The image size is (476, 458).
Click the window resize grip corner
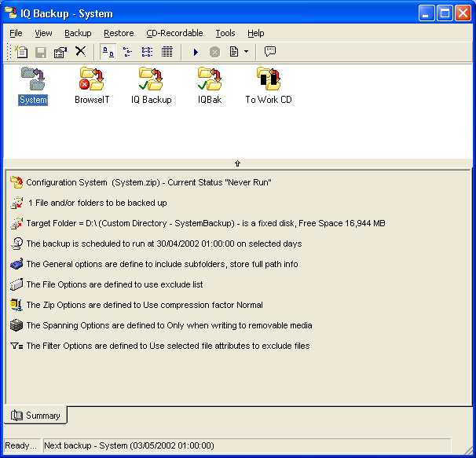(x=469, y=449)
